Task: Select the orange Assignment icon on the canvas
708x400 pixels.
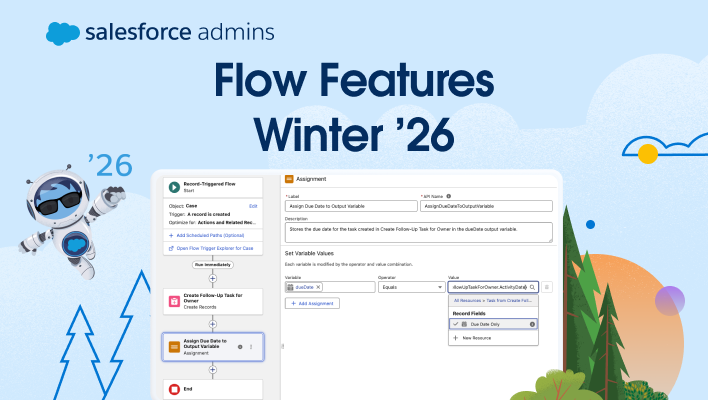Action: click(x=174, y=347)
